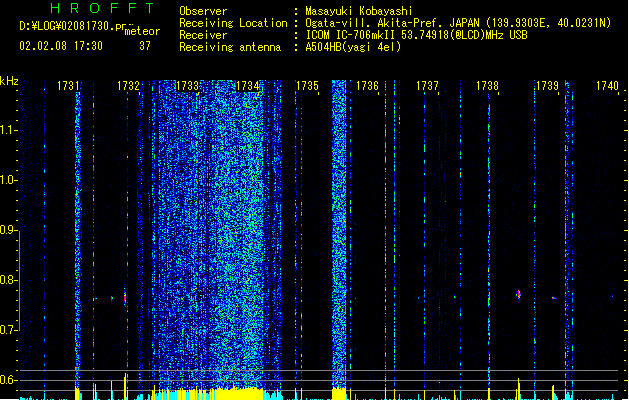Jump to the 1738 time marker

[487, 86]
